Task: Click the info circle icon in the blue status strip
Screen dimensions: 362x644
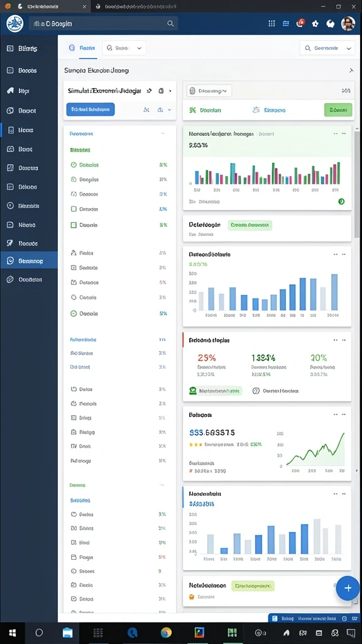Action: pos(344,618)
